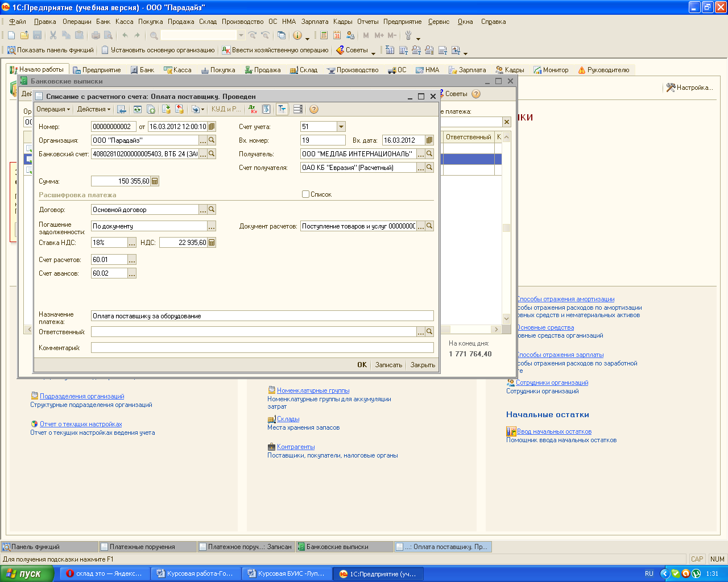The height and width of the screenshot is (582, 728).
Task: Click the Дт/Кт posting result icon
Action: (253, 109)
